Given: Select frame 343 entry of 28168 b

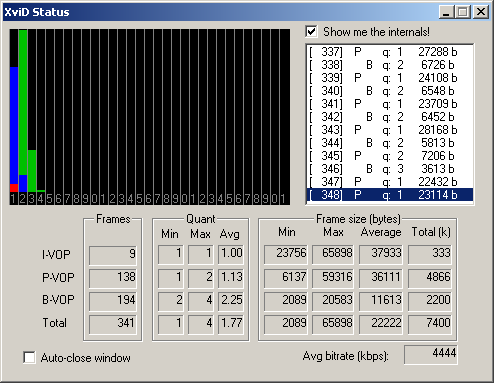Looking at the screenshot, I should (x=389, y=130).
